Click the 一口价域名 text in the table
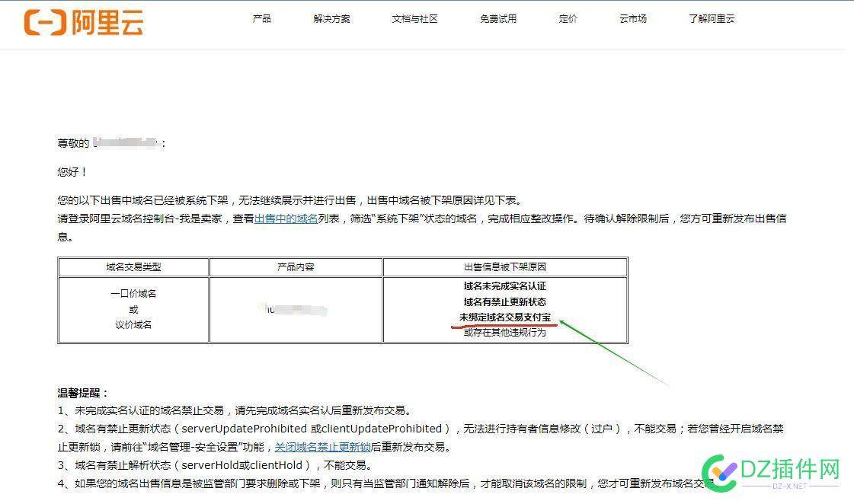Screen dimensions: 854x504 coord(133,294)
